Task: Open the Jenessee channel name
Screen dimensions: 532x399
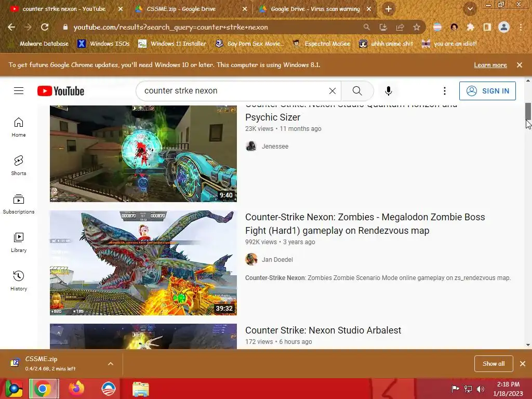Action: pos(275,146)
